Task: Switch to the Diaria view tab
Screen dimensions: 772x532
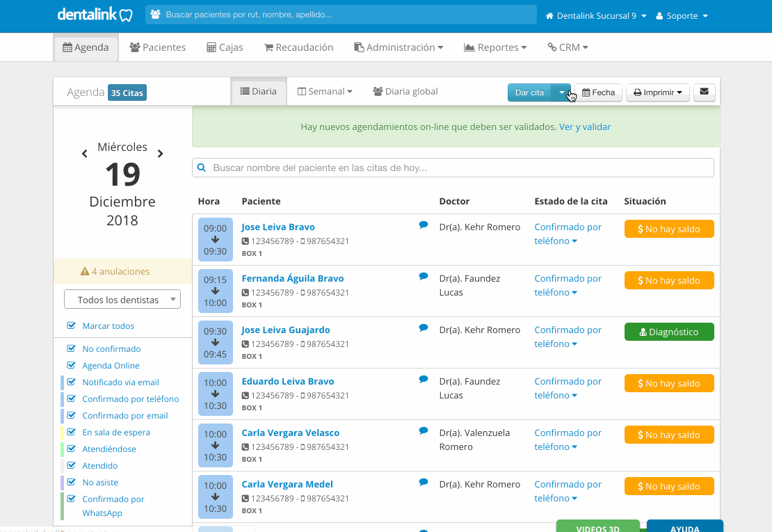Action: click(259, 92)
